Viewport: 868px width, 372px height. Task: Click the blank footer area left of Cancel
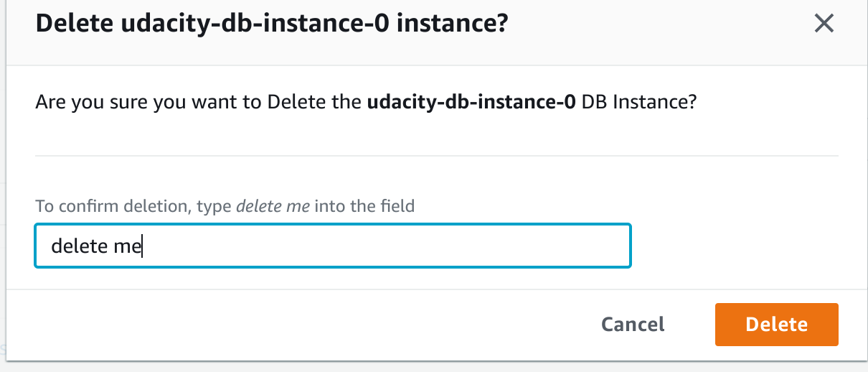pos(287,324)
